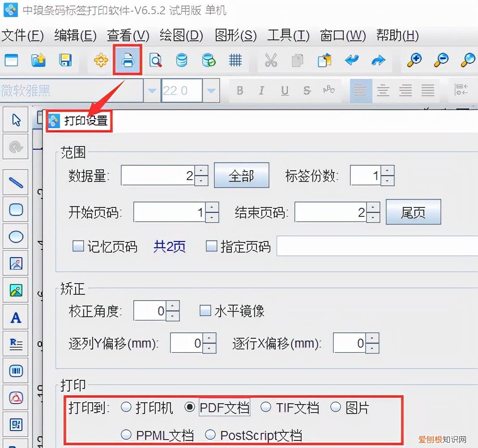This screenshot has width=478, height=448.
Task: Select the arrow selection tool
Action: [x=16, y=120]
